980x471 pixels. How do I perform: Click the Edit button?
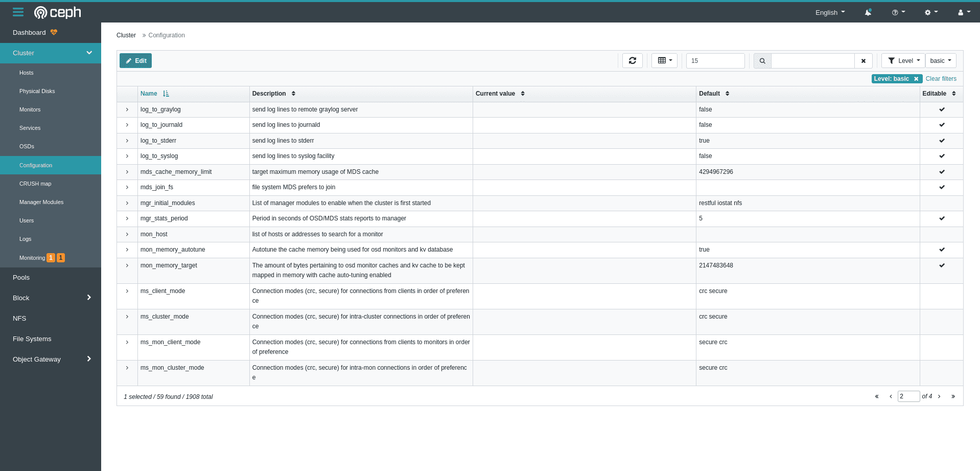[135, 60]
